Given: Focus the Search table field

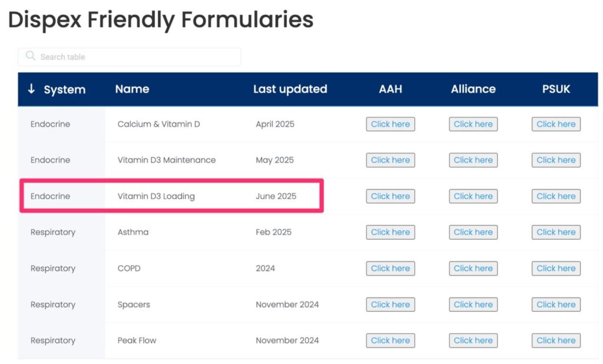Looking at the screenshot, I should (x=129, y=57).
